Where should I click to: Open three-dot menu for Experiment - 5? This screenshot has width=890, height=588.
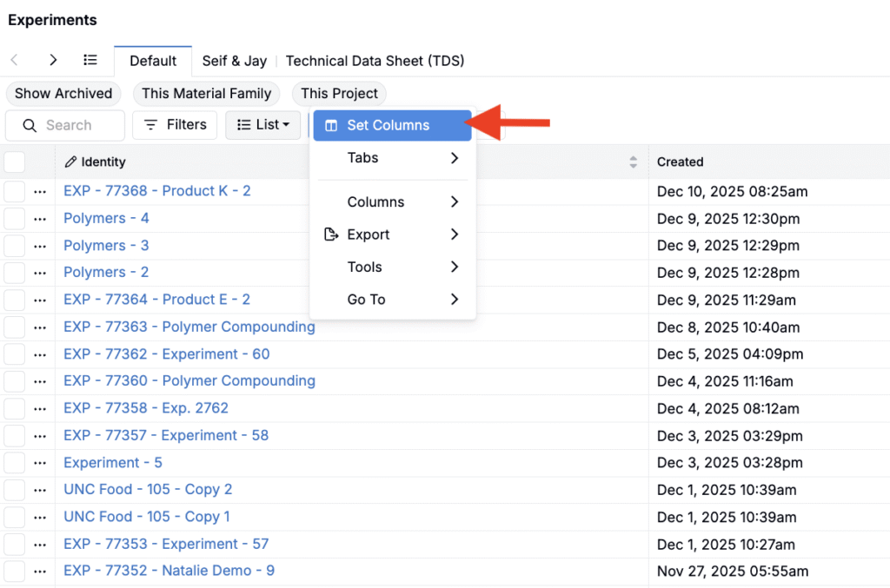pos(39,463)
